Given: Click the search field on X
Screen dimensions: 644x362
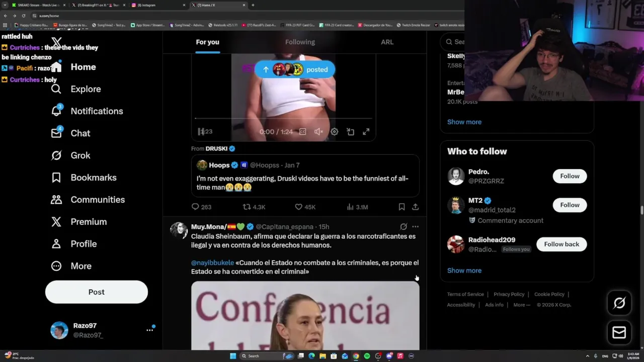Looking at the screenshot, I should pos(453,42).
